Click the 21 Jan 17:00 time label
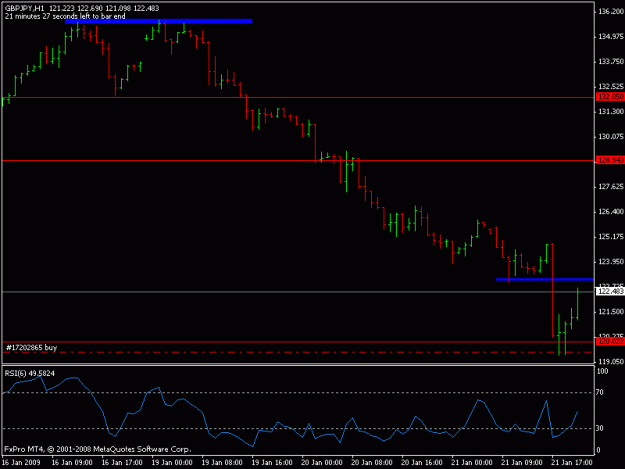Image resolution: width=625 pixels, height=469 pixels. click(x=572, y=463)
